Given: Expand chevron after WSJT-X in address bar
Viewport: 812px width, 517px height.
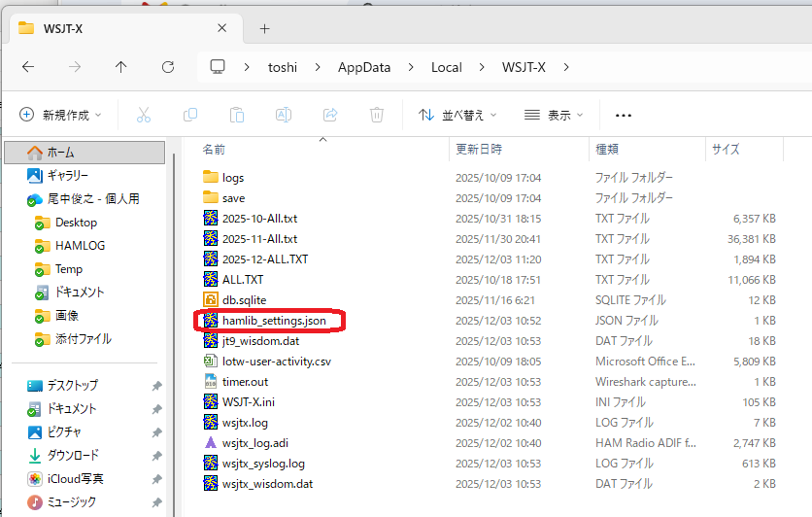Looking at the screenshot, I should [566, 67].
